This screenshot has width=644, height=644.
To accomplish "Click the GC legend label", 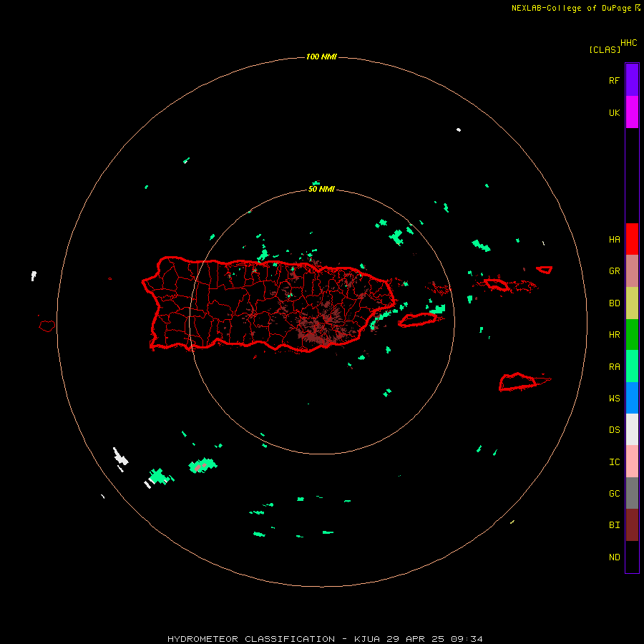I will click(x=614, y=494).
